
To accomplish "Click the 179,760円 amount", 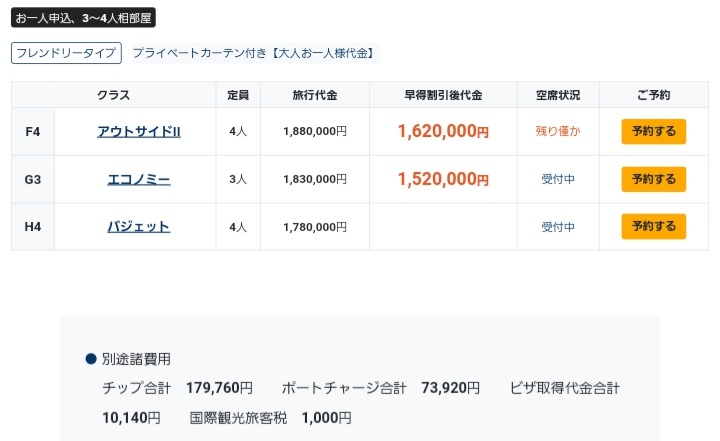I will 219,388.
